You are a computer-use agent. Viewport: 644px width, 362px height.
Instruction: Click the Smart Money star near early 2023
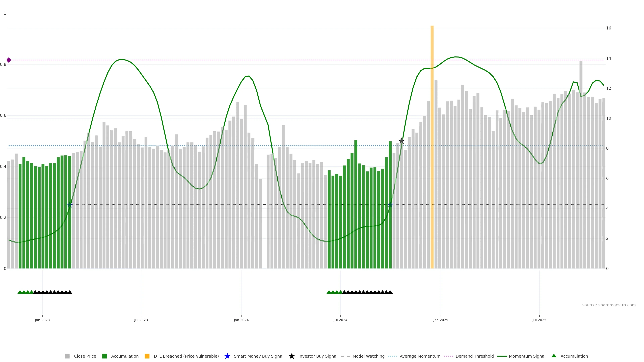point(70,205)
